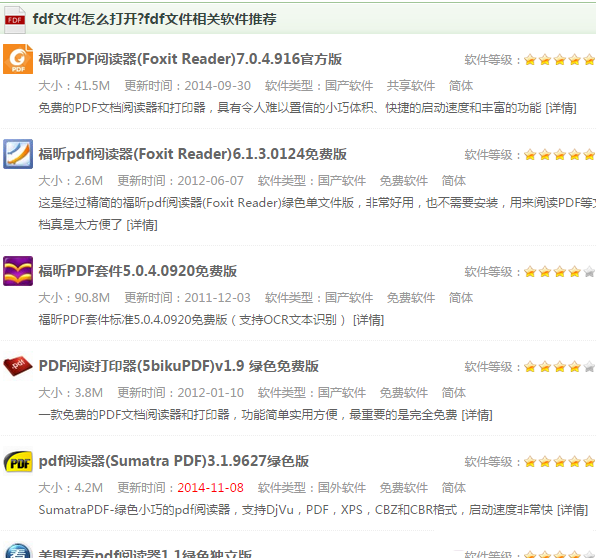Click 国外软件 type in Sumatra entry
This screenshot has height=558, width=596.
pos(342,488)
